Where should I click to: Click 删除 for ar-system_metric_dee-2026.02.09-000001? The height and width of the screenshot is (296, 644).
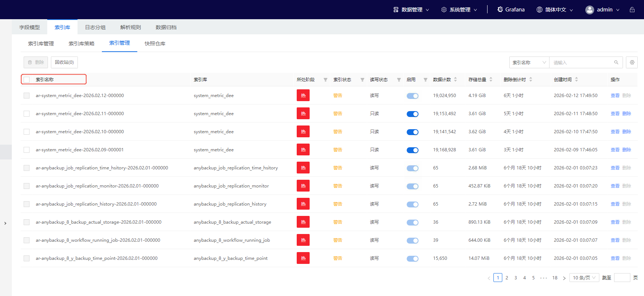627,150
